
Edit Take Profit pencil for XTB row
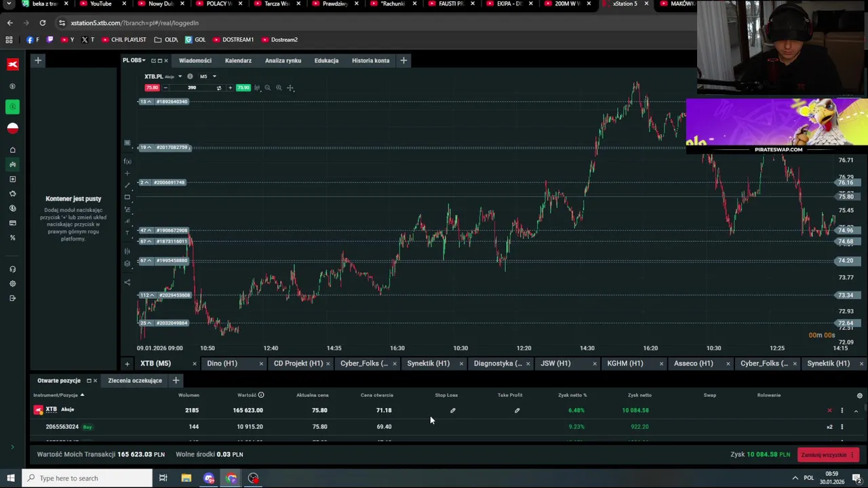(517, 410)
